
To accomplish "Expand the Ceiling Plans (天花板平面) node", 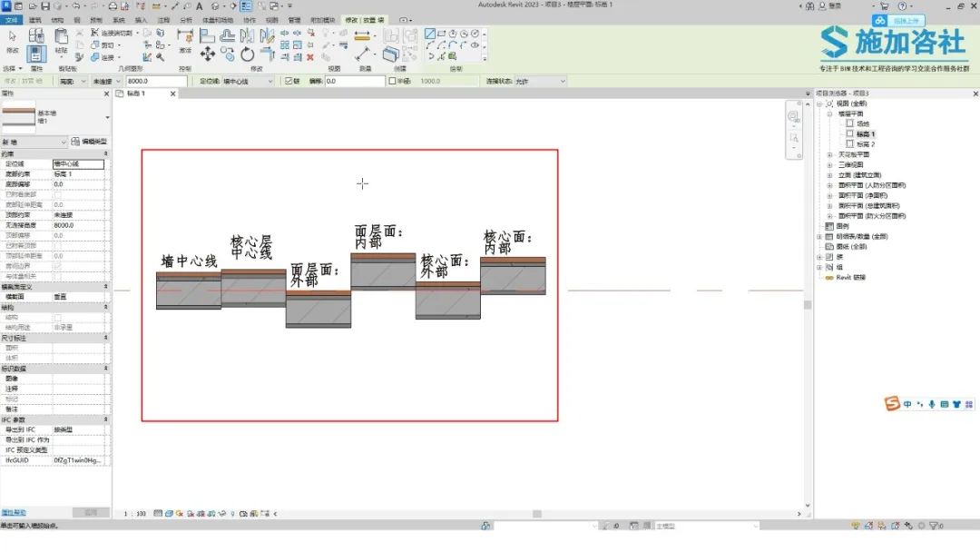I will pos(830,154).
